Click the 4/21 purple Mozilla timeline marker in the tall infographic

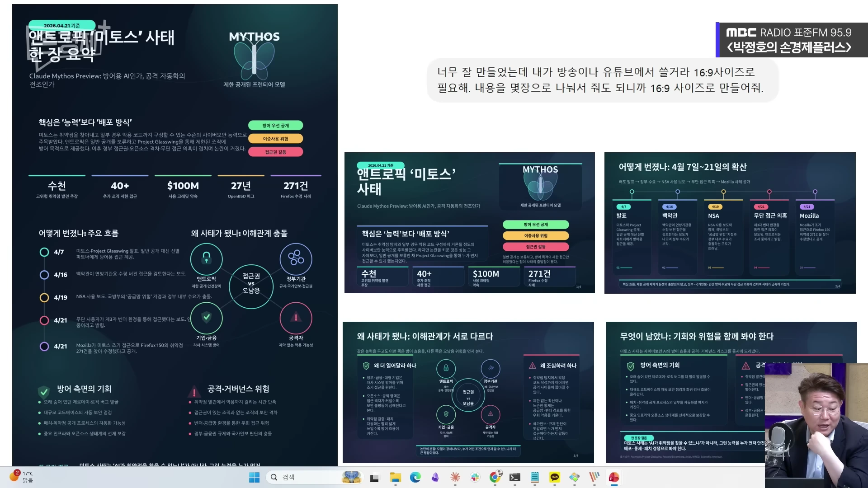tap(44, 347)
